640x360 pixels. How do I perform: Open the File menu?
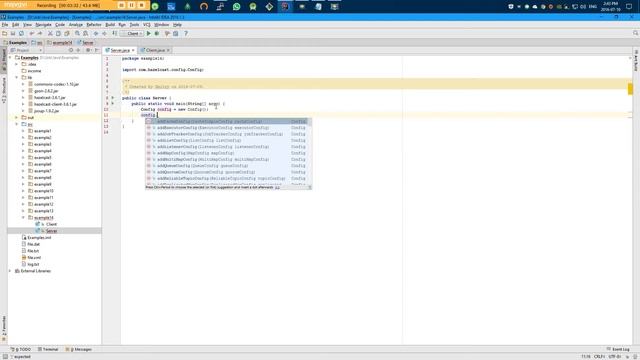point(5,25)
